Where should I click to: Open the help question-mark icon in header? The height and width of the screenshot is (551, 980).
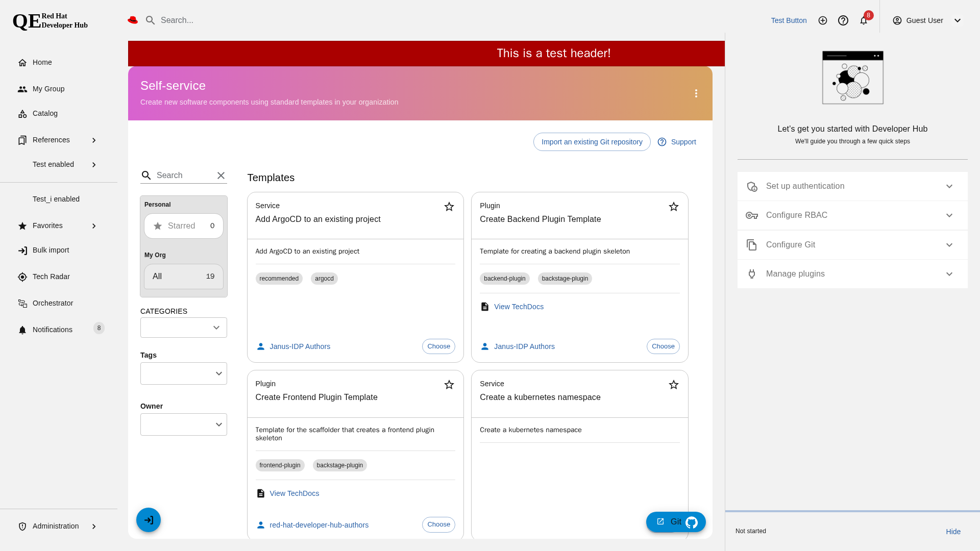pos(843,20)
